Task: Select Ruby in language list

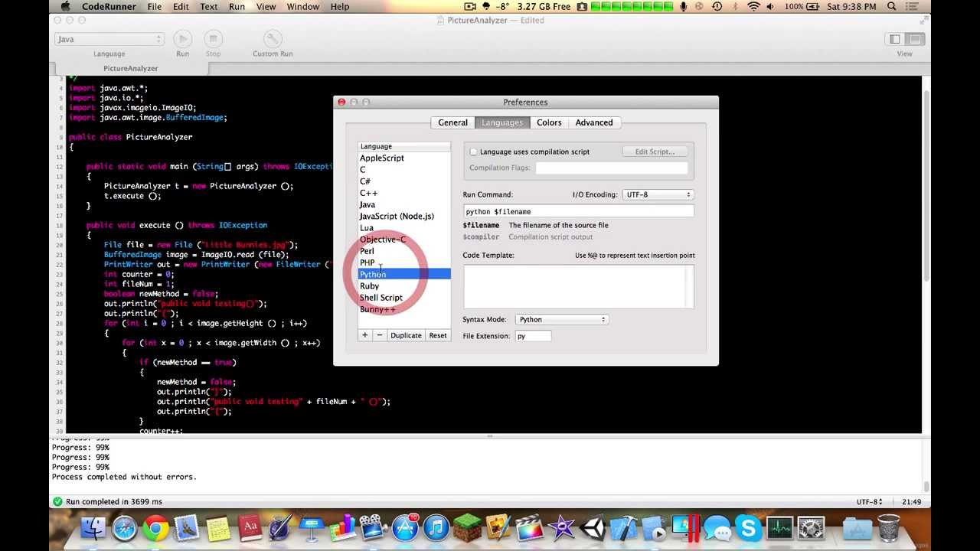Action: [404, 286]
